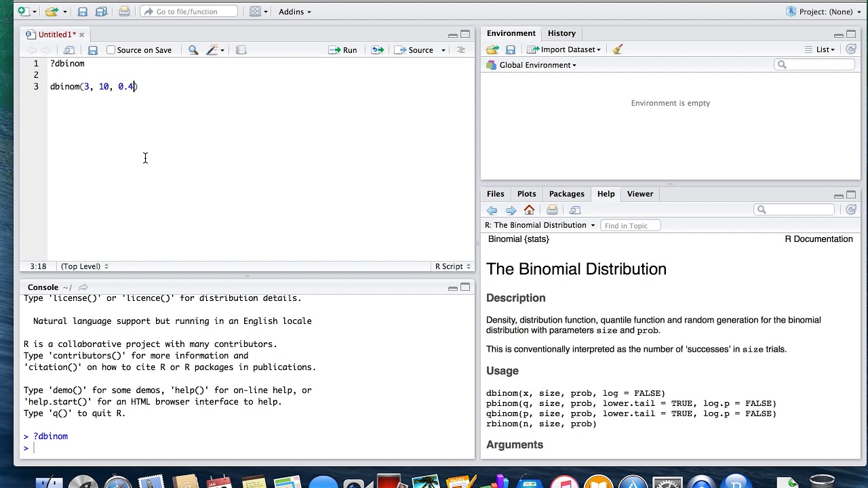The image size is (868, 488).
Task: Click the Help pane search field
Action: coord(793,210)
